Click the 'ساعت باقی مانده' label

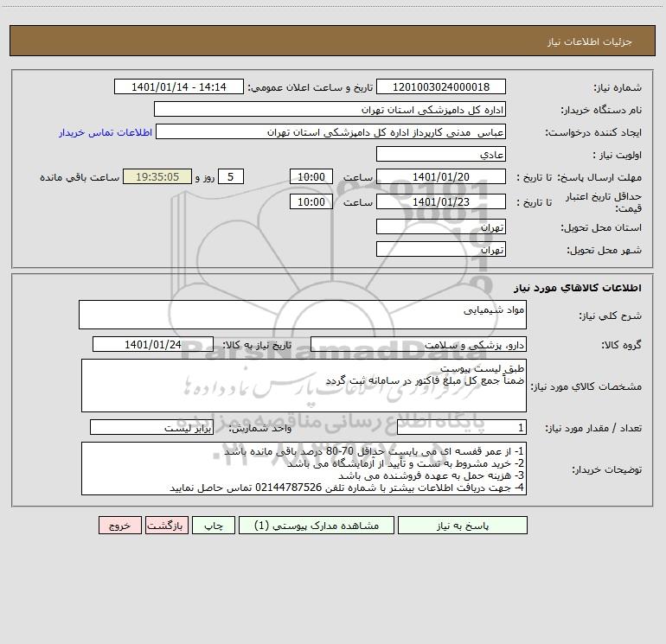tap(80, 177)
